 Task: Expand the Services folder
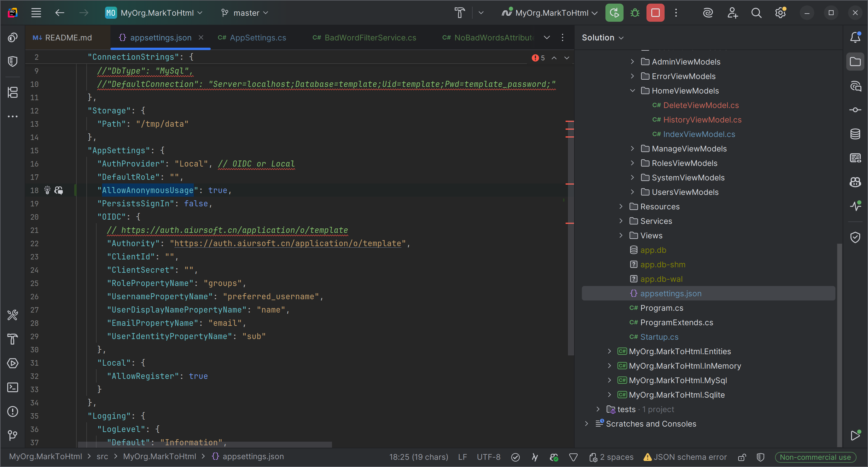tap(621, 221)
